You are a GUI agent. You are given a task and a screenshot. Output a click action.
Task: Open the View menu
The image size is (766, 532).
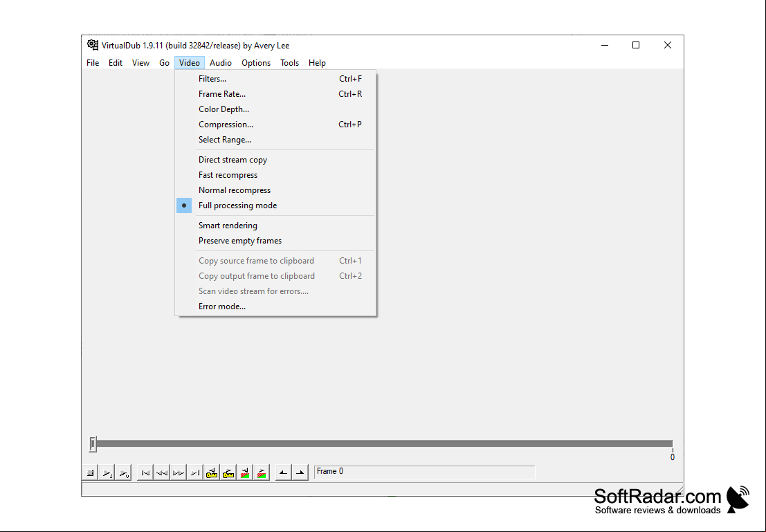(x=140, y=62)
